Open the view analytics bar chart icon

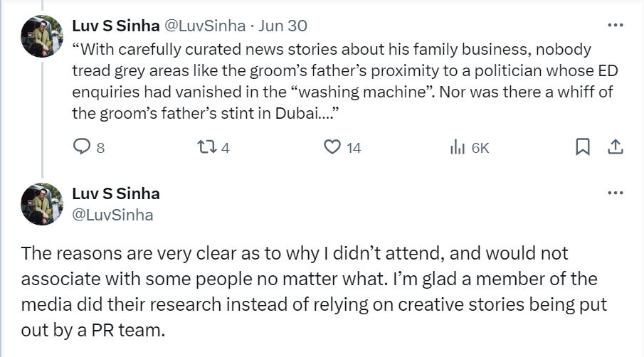tap(457, 147)
